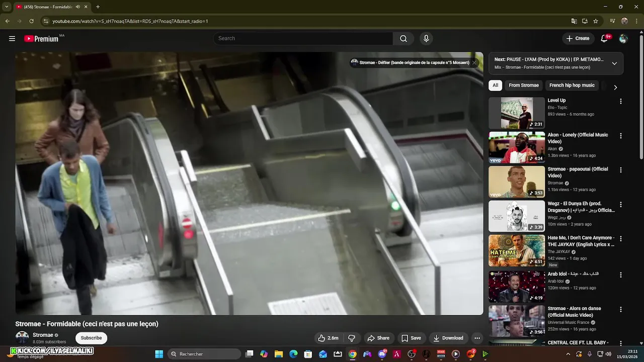Play Stromae papaoutai thumbnail

click(x=517, y=182)
